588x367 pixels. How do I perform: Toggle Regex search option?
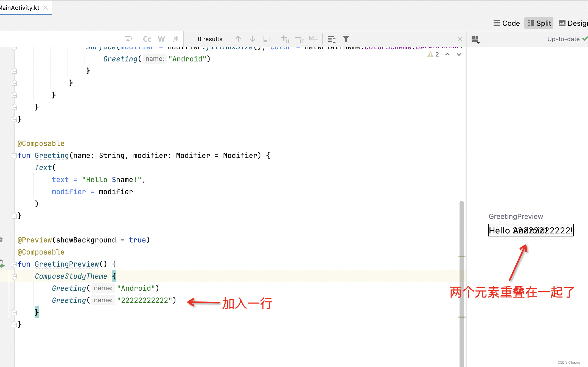(176, 39)
